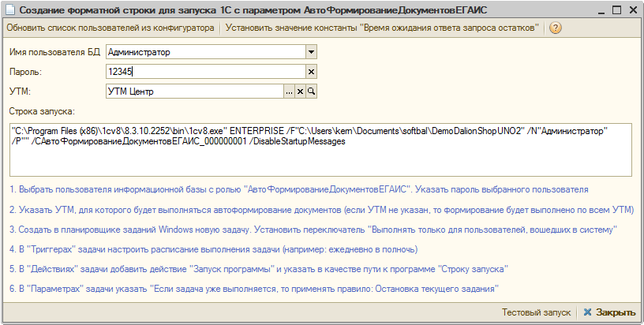Click the Закрыть button
Image resolution: width=644 pixels, height=325 pixels.
pyautogui.click(x=609, y=312)
